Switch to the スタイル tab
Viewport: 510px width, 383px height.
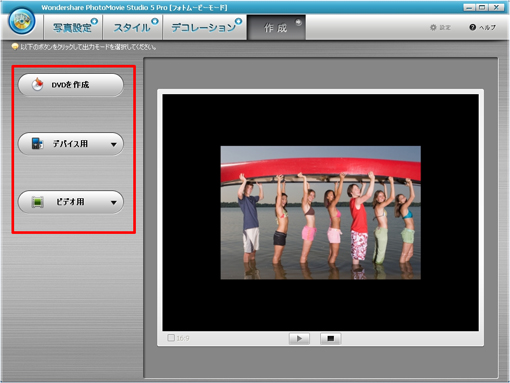[133, 27]
